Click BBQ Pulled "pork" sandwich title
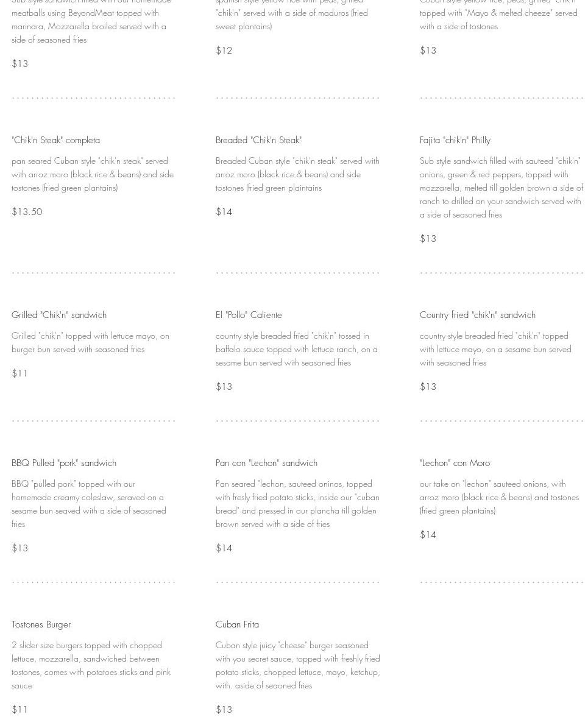 point(64,464)
